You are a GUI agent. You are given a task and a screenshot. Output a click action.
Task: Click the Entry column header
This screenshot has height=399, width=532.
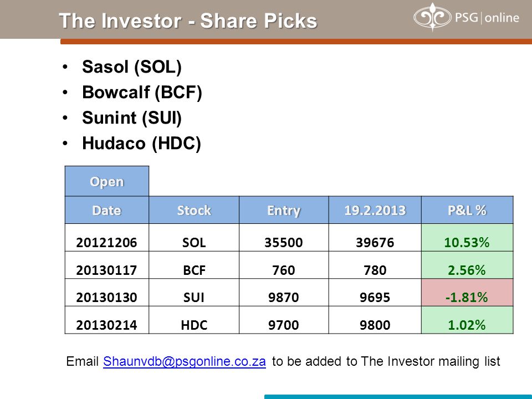284,210
